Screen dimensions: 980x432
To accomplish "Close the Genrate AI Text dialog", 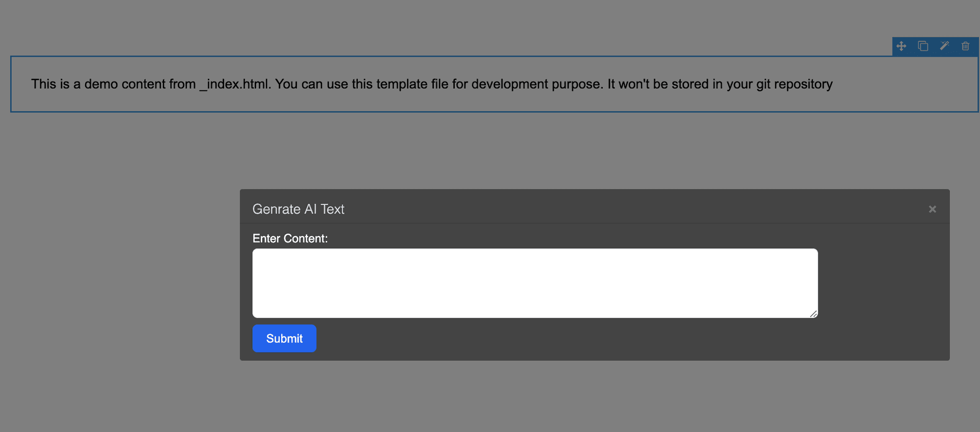I will pyautogui.click(x=933, y=209).
